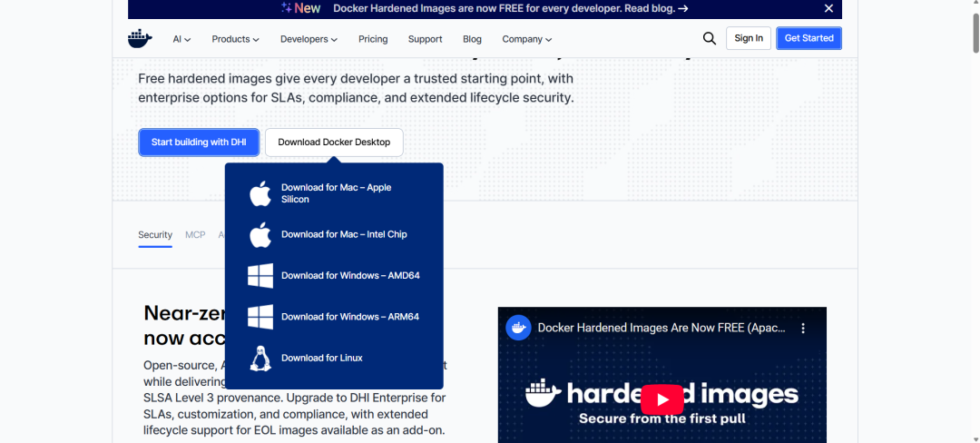Play the Docker Hardened Images video

[661, 399]
